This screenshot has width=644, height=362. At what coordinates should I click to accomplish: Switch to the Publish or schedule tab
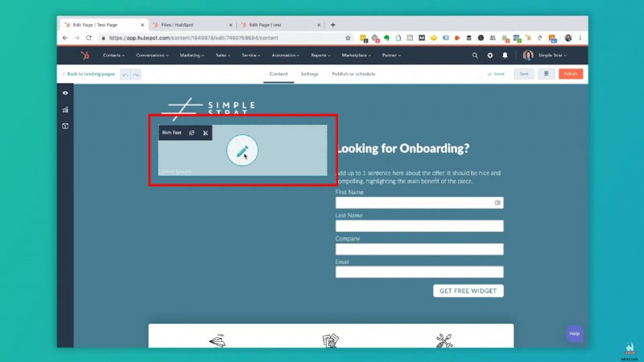(x=353, y=74)
